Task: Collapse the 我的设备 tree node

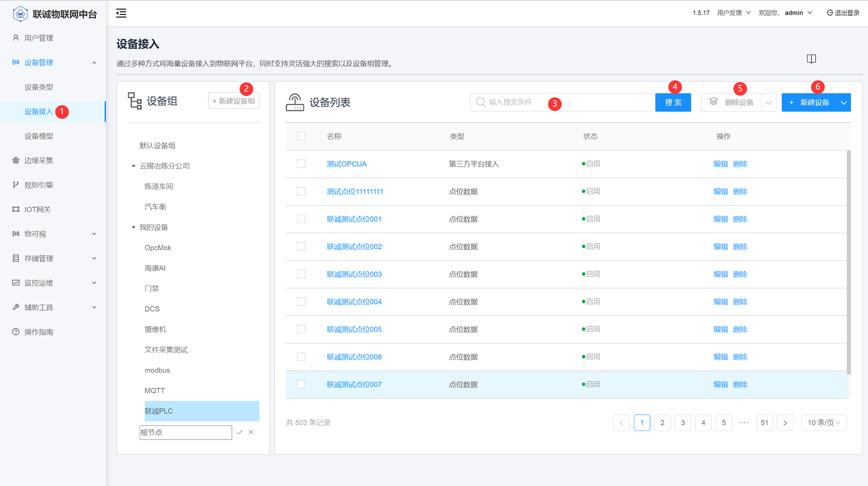Action: tap(133, 227)
